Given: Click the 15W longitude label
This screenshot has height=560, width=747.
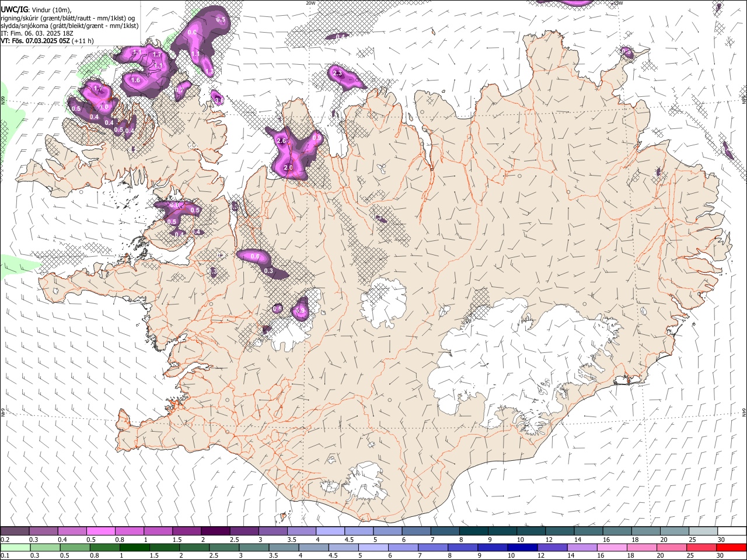Looking at the screenshot, I should [x=618, y=3].
